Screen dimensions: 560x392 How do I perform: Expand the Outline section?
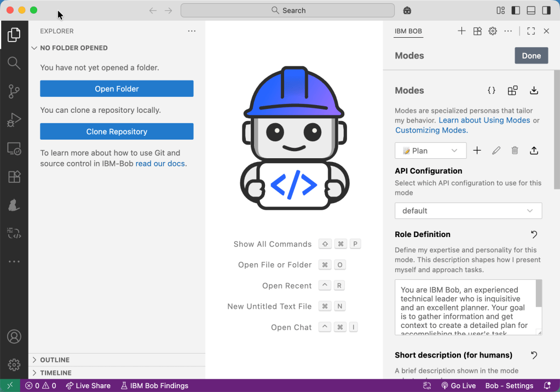point(55,360)
